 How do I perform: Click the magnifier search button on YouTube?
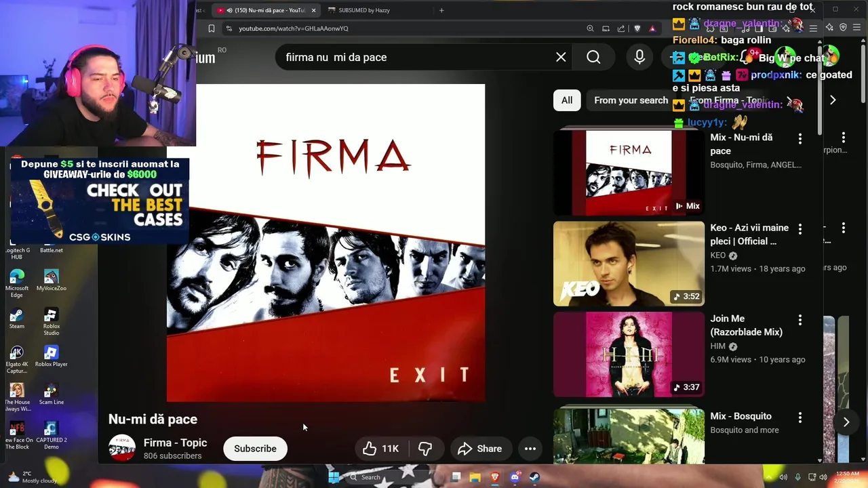[x=593, y=58]
